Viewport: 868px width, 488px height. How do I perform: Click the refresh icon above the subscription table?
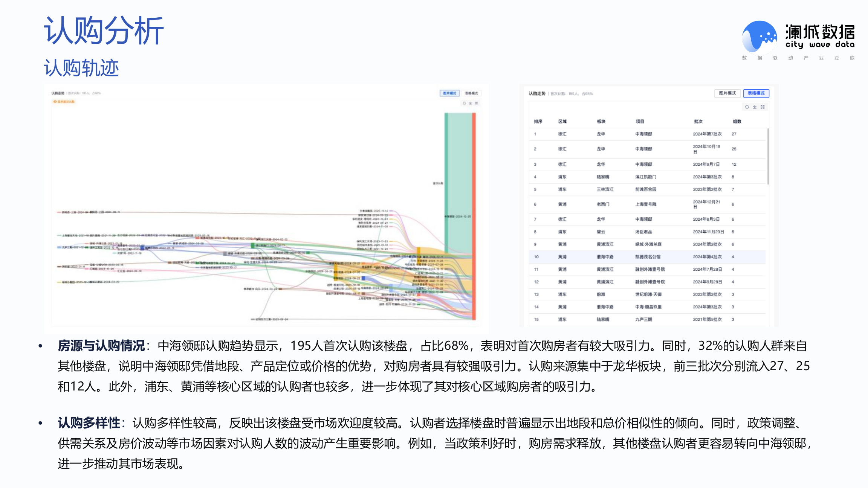click(x=747, y=107)
